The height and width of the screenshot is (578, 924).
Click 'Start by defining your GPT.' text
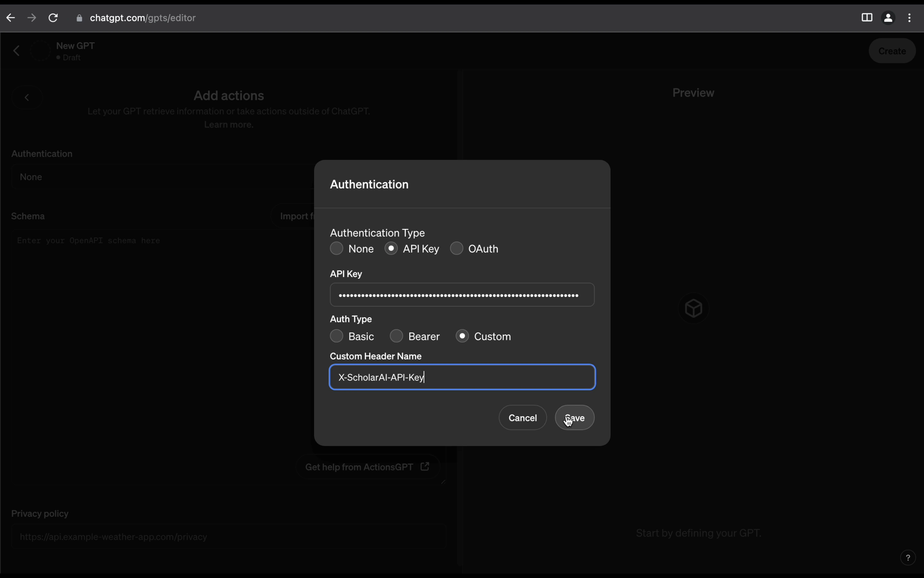pyautogui.click(x=698, y=533)
